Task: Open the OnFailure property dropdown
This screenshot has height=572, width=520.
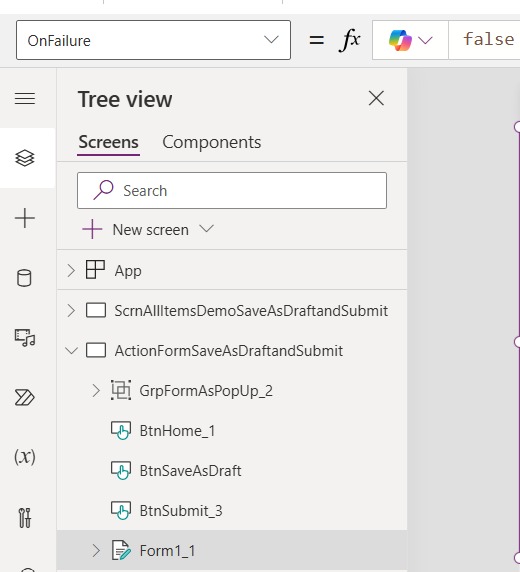Action: coord(153,40)
